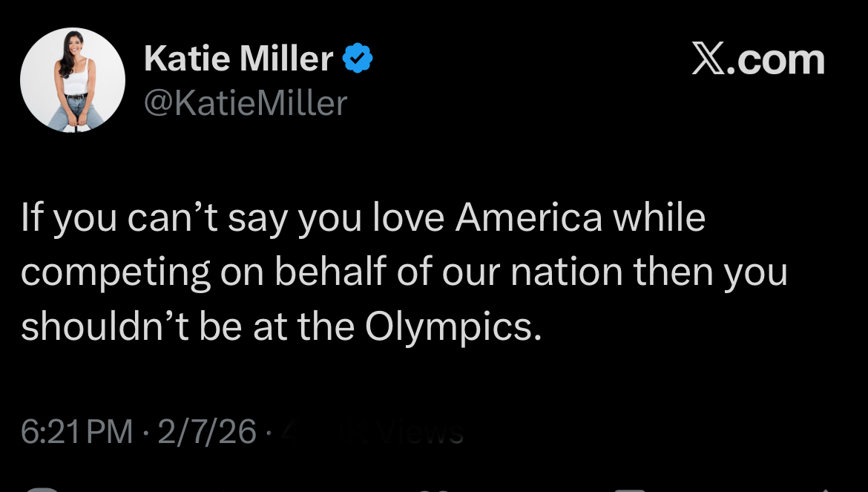The image size is (868, 492).
Task: Click the word "America" in the post
Action: point(529,217)
